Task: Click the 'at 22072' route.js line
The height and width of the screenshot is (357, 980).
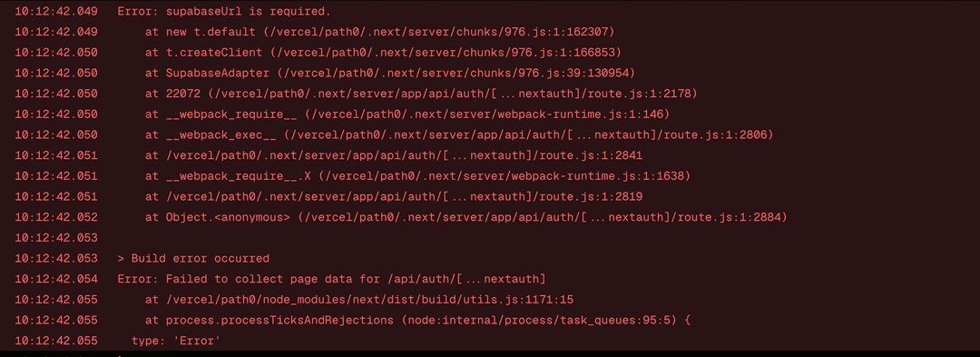Action: pos(421,94)
